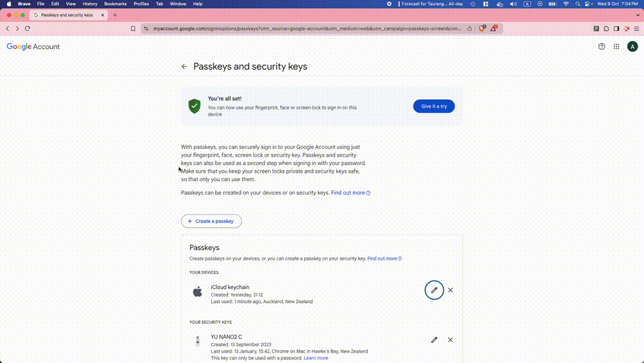Open the View menu

click(71, 4)
